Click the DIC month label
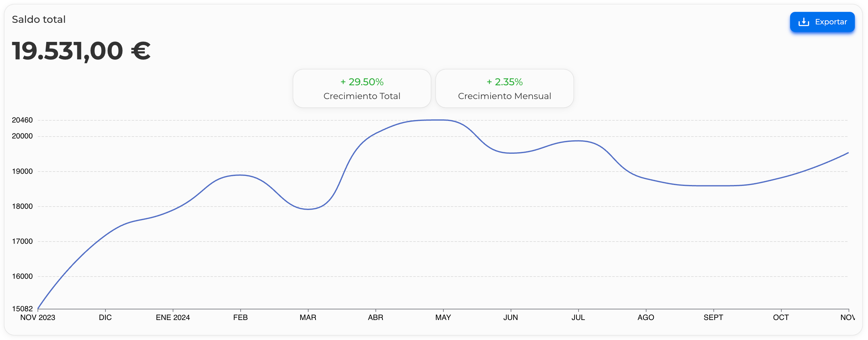Image resolution: width=868 pixels, height=340 pixels. [x=105, y=317]
